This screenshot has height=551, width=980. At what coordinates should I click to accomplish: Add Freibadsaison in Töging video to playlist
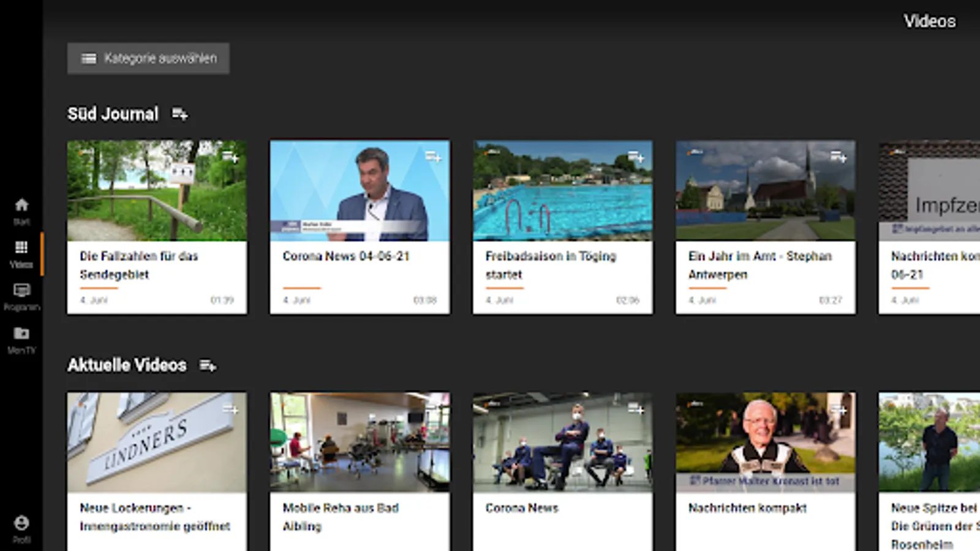pos(636,157)
